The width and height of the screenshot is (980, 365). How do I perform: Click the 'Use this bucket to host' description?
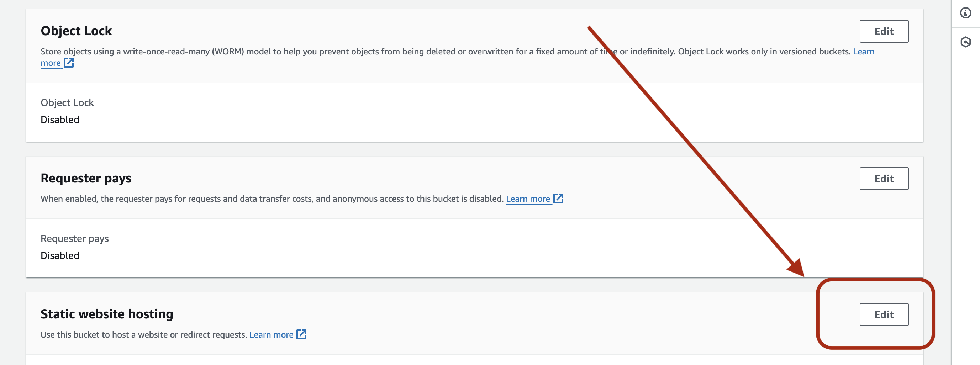click(x=144, y=334)
